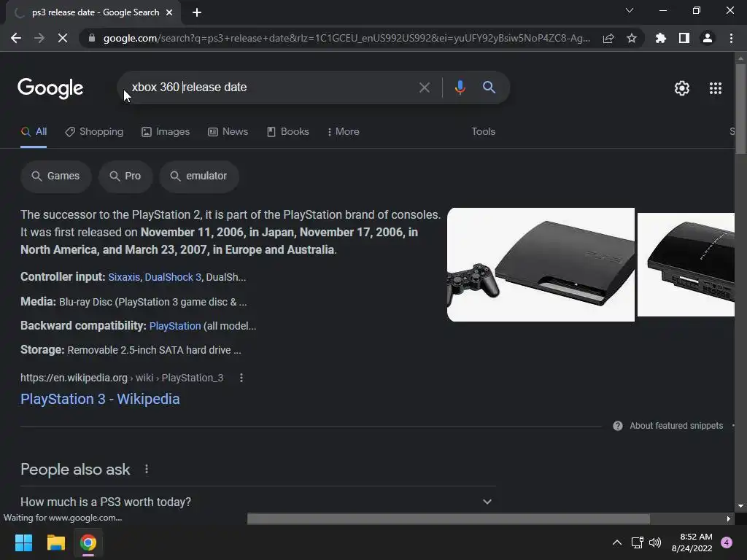Viewport: 747px width, 560px height.
Task: Stop loading the page
Action: tap(63, 38)
